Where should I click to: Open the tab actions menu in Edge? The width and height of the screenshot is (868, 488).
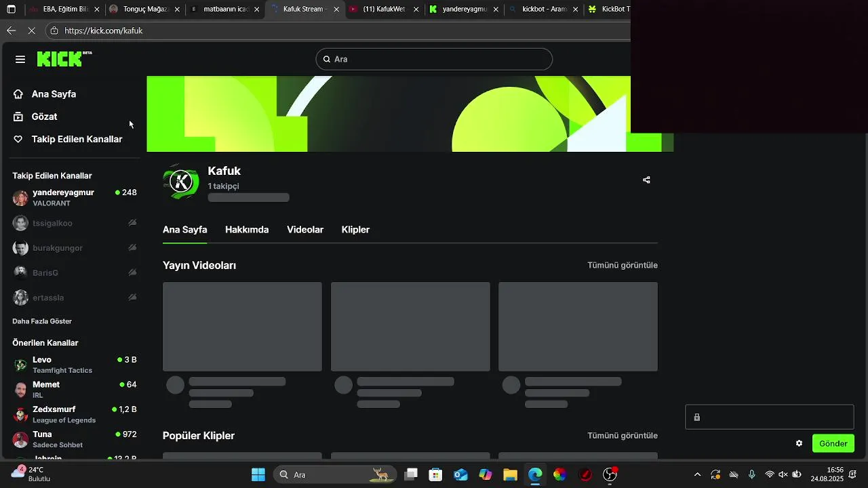point(11,9)
